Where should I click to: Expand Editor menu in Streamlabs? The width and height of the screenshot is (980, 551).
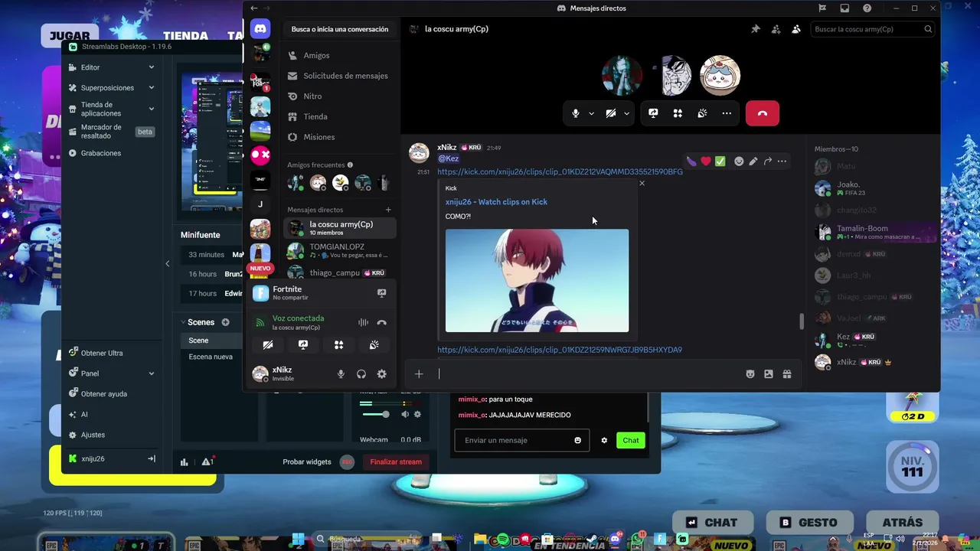pos(112,67)
